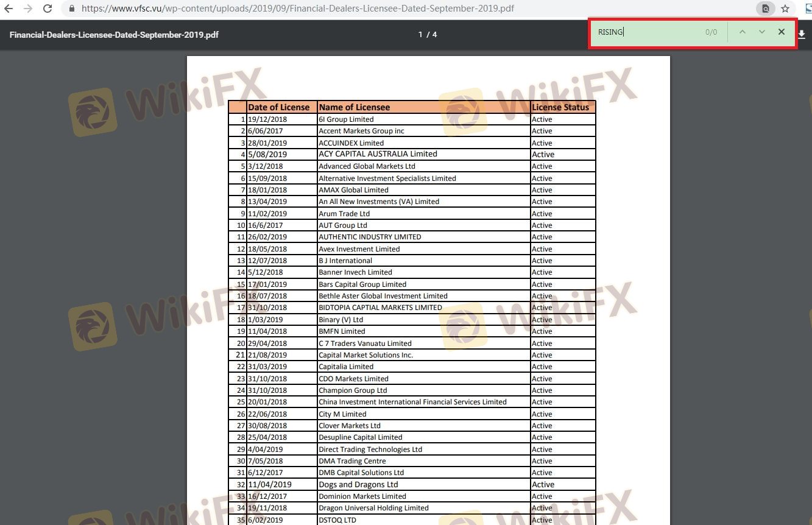Go to next search match

[x=761, y=32]
